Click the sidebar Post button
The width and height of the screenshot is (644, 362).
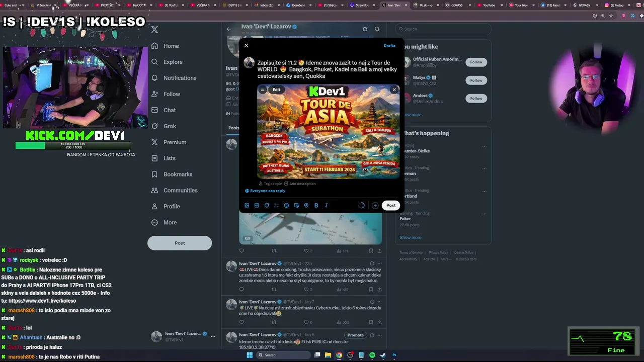(180, 243)
